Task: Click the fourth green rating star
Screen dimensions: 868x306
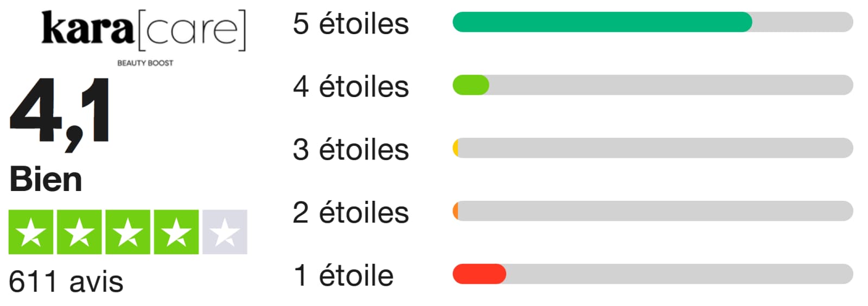Action: coord(176,232)
